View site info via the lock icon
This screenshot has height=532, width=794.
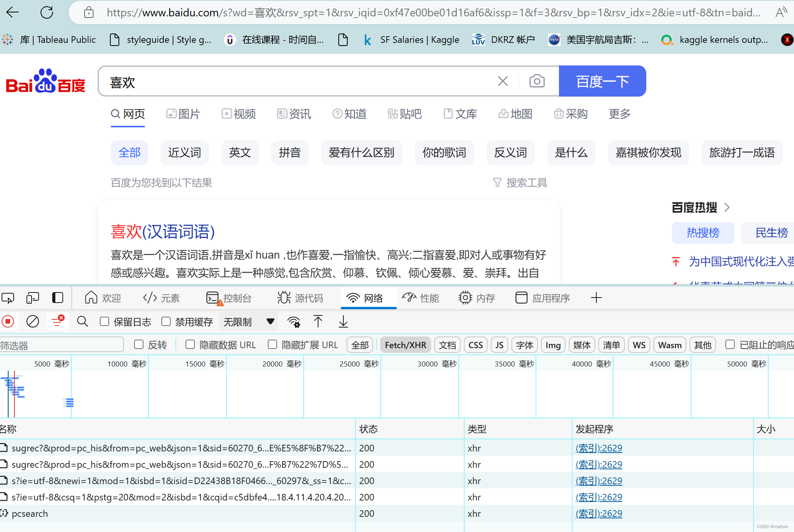click(89, 12)
